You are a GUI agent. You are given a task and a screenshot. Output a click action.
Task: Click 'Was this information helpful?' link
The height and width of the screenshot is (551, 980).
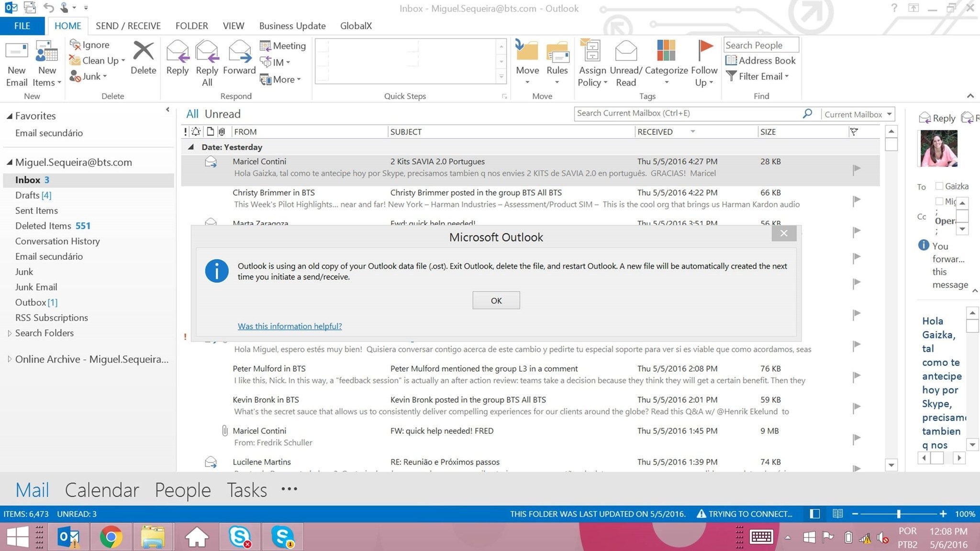pos(290,326)
